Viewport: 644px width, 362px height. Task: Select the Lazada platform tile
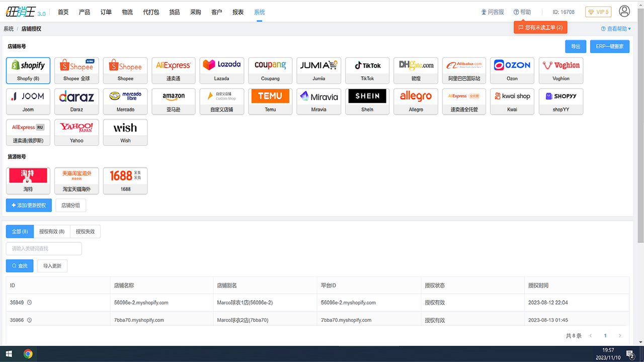(222, 70)
